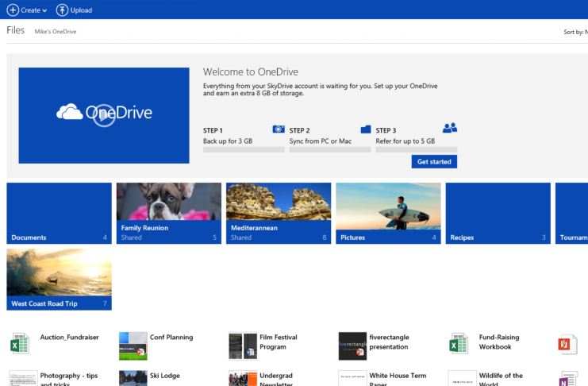Image resolution: width=588 pixels, height=386 pixels.
Task: Open the Family Reunion shared folder
Action: click(168, 213)
